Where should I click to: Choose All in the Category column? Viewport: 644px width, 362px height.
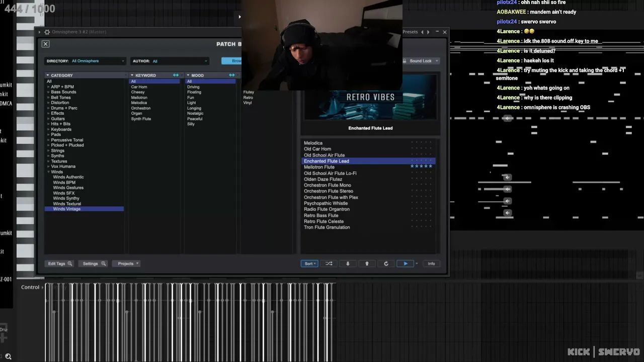click(x=49, y=81)
